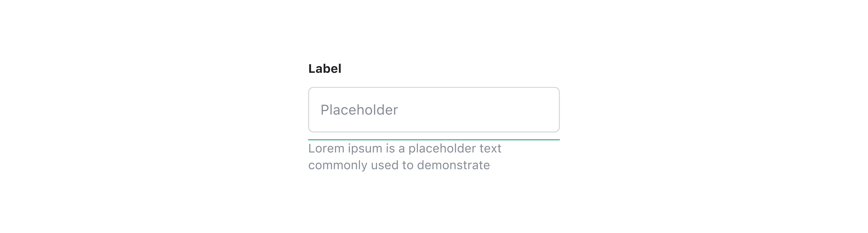Click the word "demonstrate" in helper text
868x233 pixels.
click(x=453, y=165)
